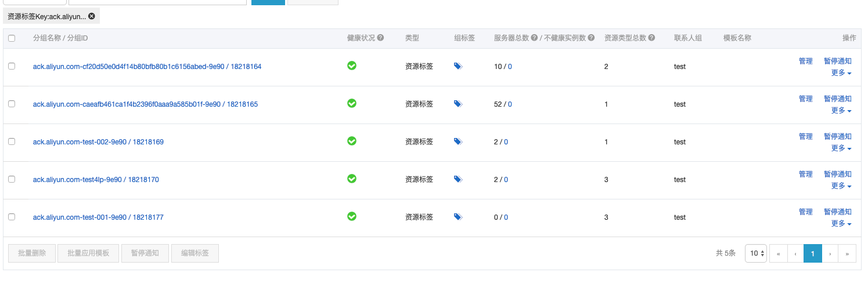Expand 更多 menu for test4lp group
Screen dimensions: 868x287
841,186
